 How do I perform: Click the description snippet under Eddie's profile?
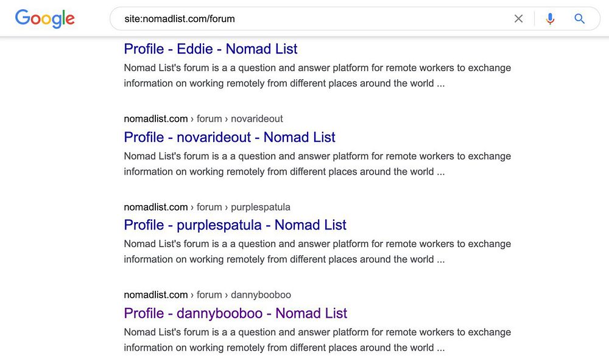click(317, 75)
